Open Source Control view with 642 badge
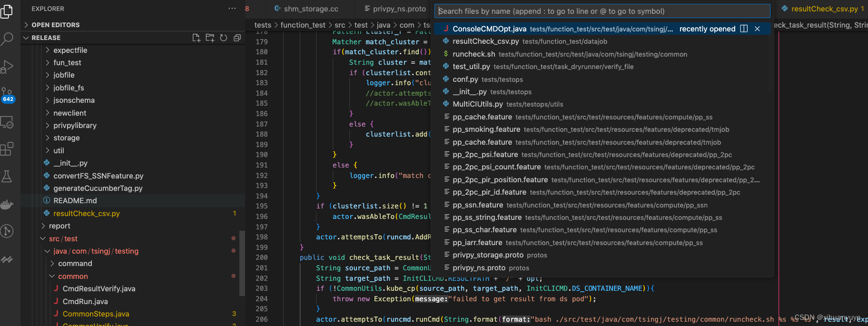 7,94
